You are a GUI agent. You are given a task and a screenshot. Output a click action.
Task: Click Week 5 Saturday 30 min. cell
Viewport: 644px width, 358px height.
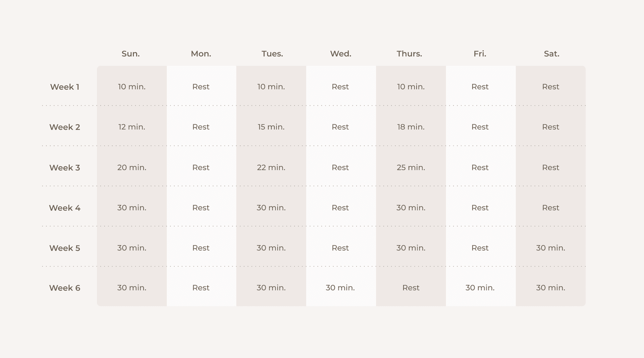click(x=550, y=248)
